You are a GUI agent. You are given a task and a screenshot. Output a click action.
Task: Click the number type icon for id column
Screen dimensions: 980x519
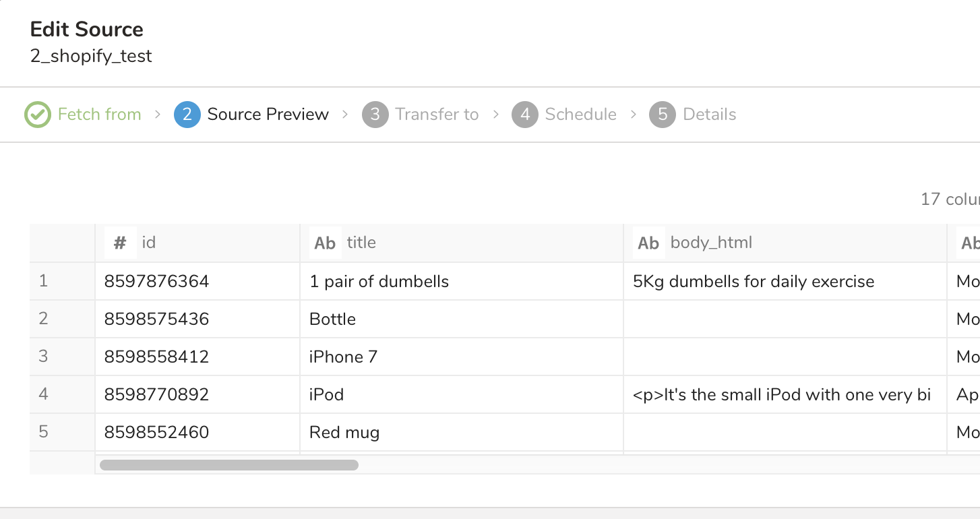pos(120,243)
